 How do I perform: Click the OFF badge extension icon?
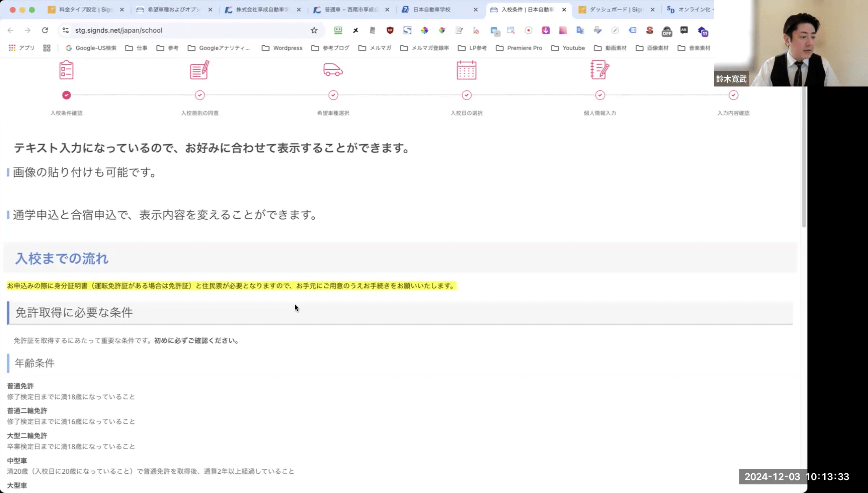667,32
